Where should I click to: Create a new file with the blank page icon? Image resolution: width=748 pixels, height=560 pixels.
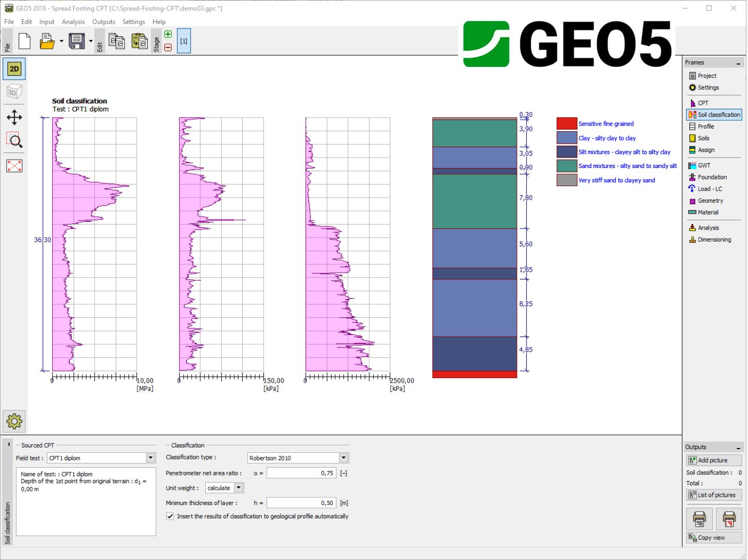24,41
